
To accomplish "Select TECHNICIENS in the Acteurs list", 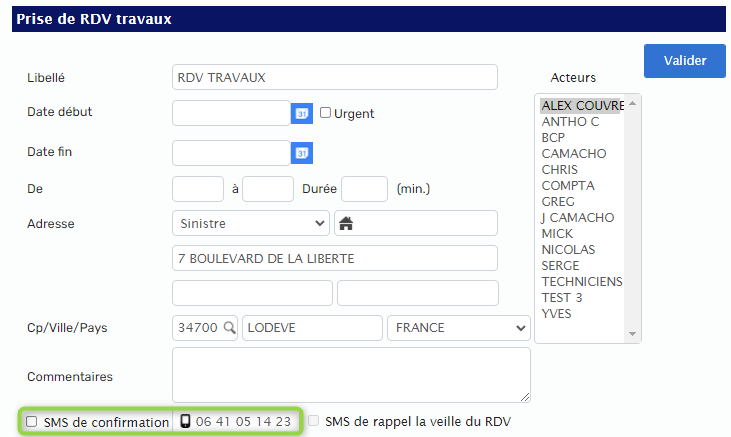I will [582, 282].
